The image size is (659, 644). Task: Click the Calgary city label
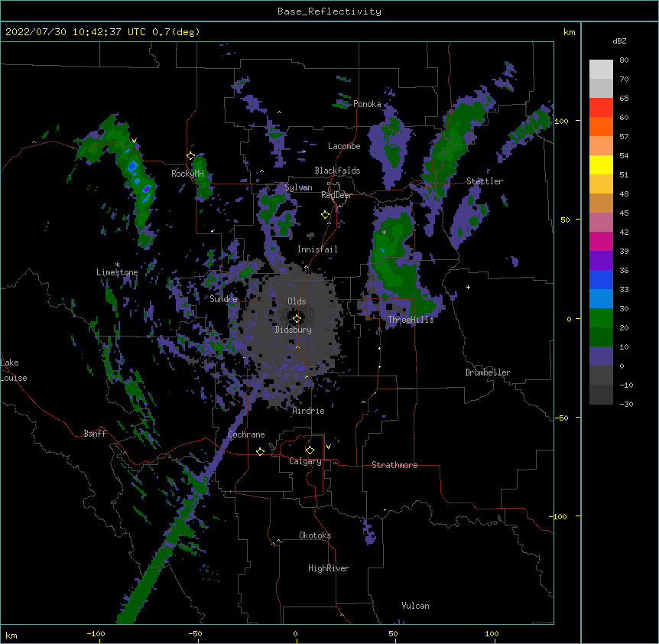coord(305,461)
